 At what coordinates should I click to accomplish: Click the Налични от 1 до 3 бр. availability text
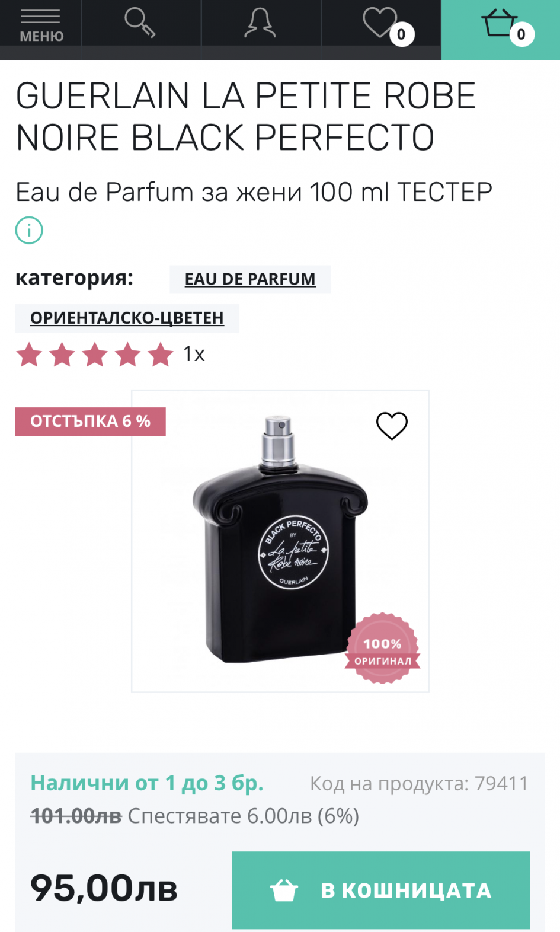(147, 783)
